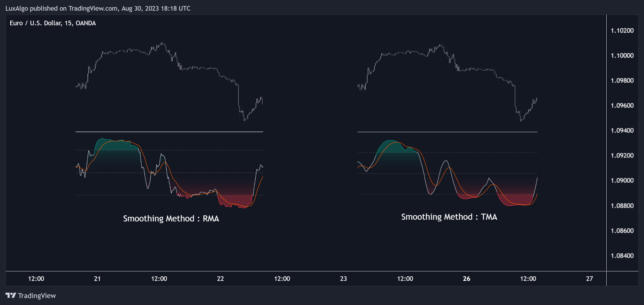The width and height of the screenshot is (644, 305).
Task: Click the TradingView wordmark text
Action: click(37, 296)
